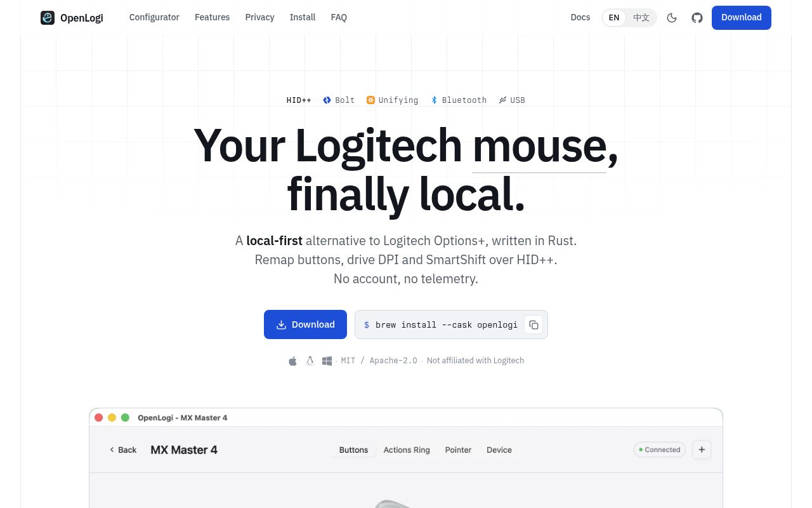This screenshot has height=508, width=812.
Task: Open the FAQ nav item
Action: [x=339, y=17]
